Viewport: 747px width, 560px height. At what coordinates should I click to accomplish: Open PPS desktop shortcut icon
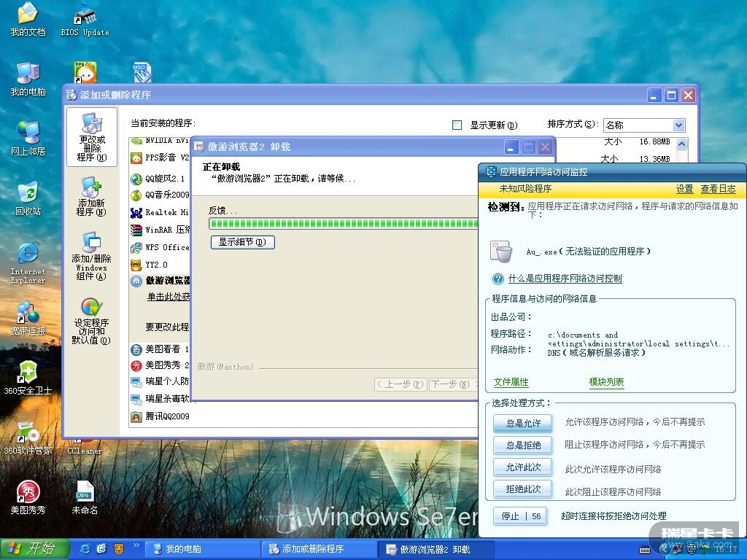85,72
